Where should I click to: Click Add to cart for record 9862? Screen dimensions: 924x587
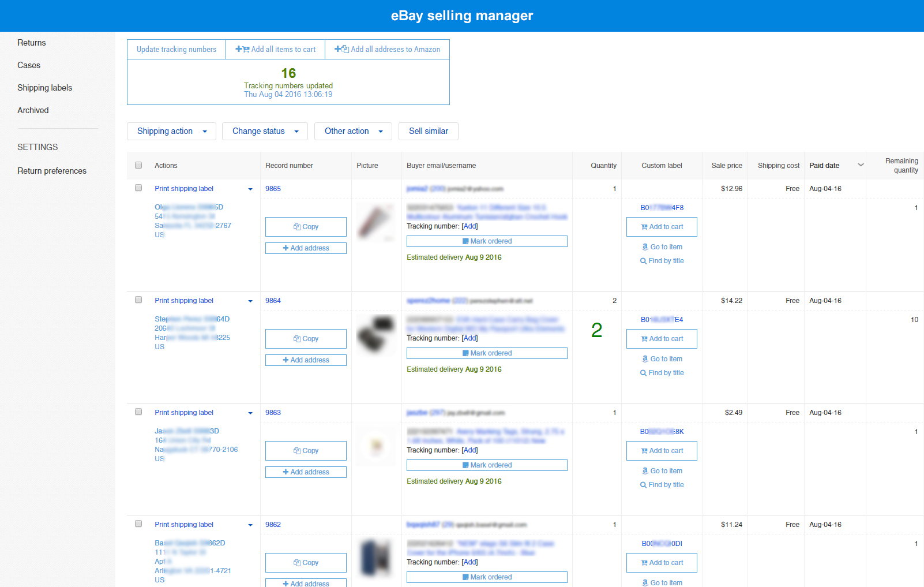click(662, 563)
